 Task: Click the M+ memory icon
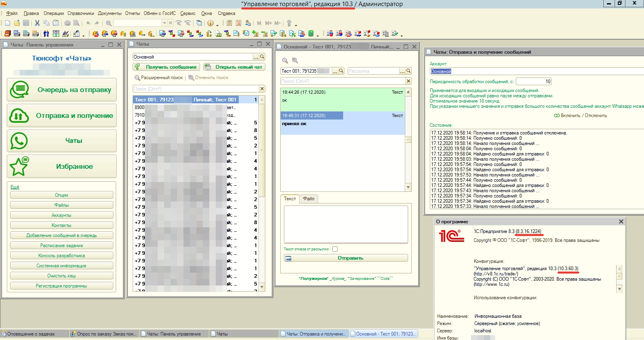pos(268,23)
